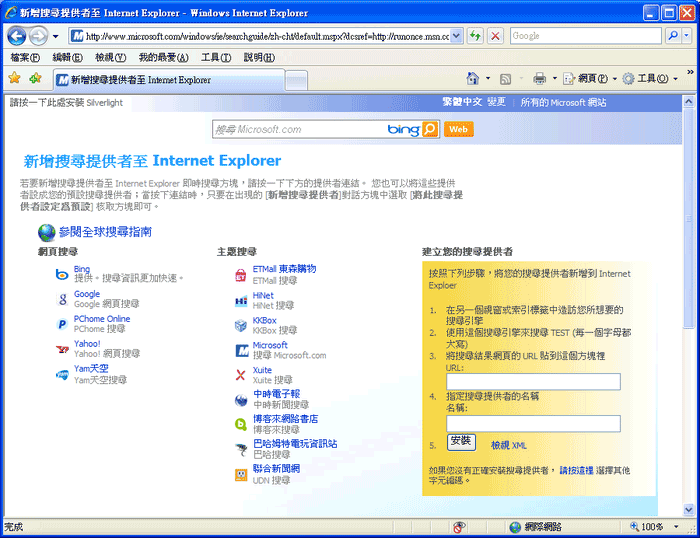
Task: Click the Favorites Center star icon
Action: coord(14,78)
